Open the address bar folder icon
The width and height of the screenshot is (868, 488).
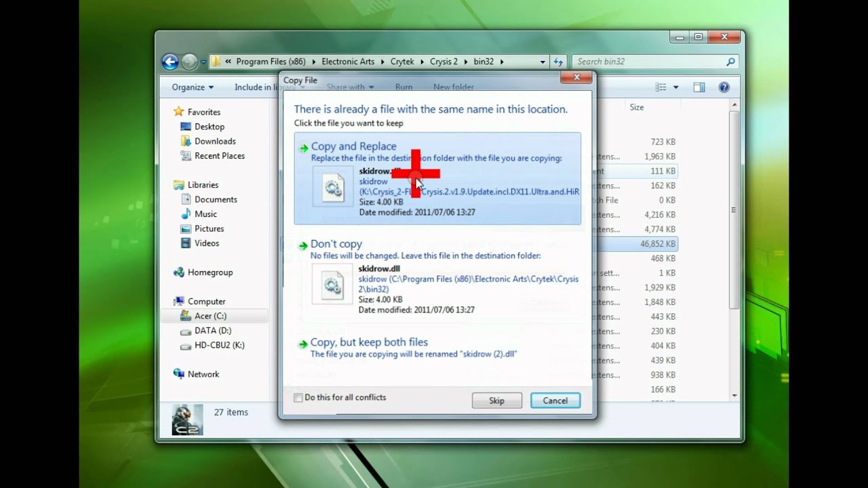point(216,62)
